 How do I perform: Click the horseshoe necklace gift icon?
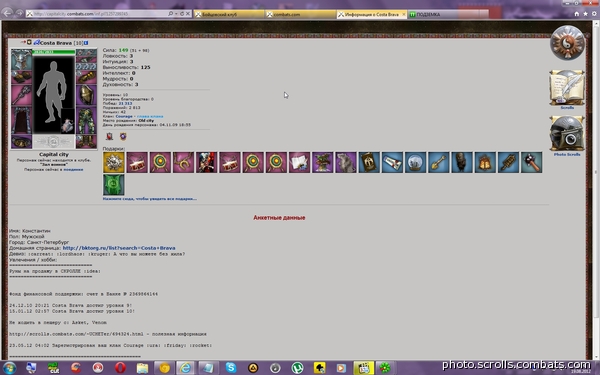pyautogui.click(x=183, y=162)
